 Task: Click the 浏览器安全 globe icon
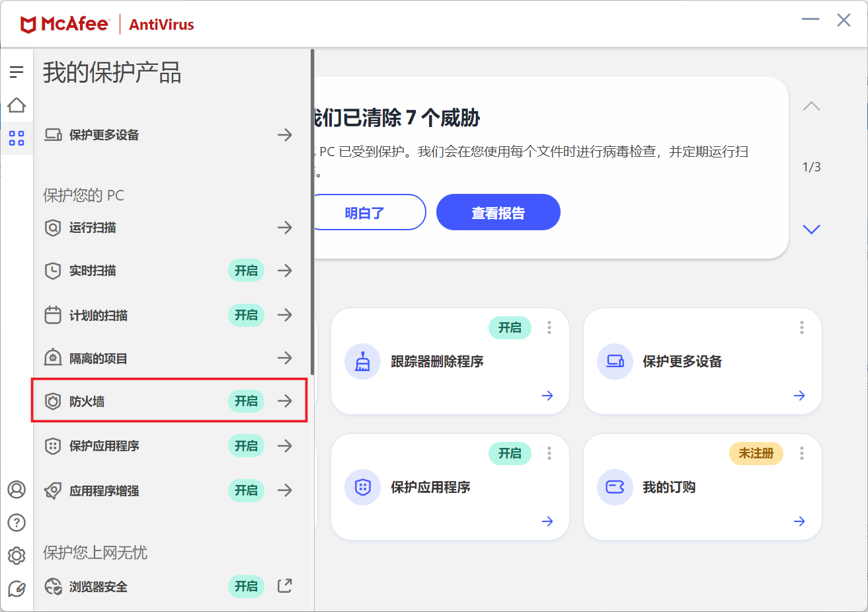click(53, 586)
